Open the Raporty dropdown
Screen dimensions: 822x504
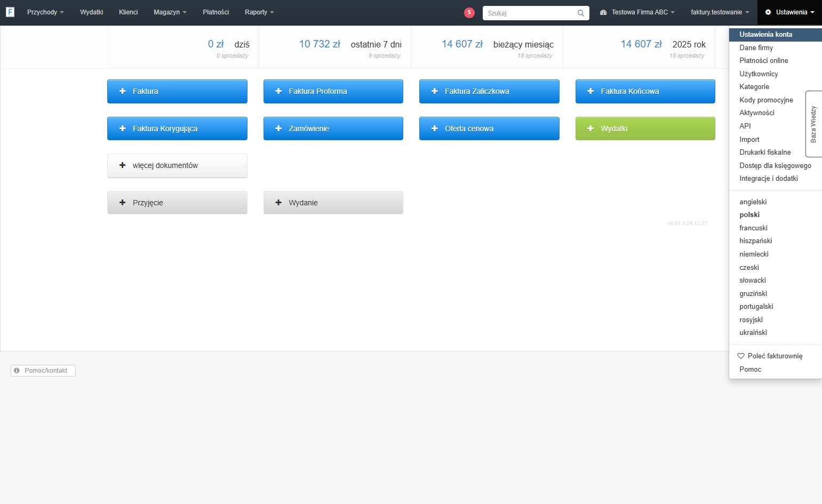coord(259,12)
